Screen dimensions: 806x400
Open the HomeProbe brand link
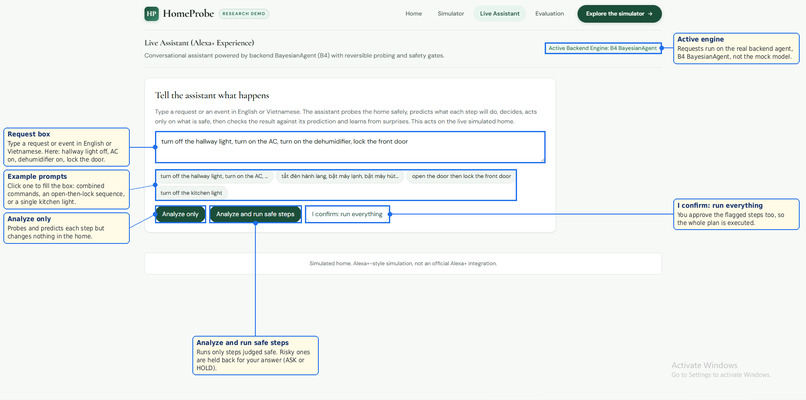tap(188, 14)
